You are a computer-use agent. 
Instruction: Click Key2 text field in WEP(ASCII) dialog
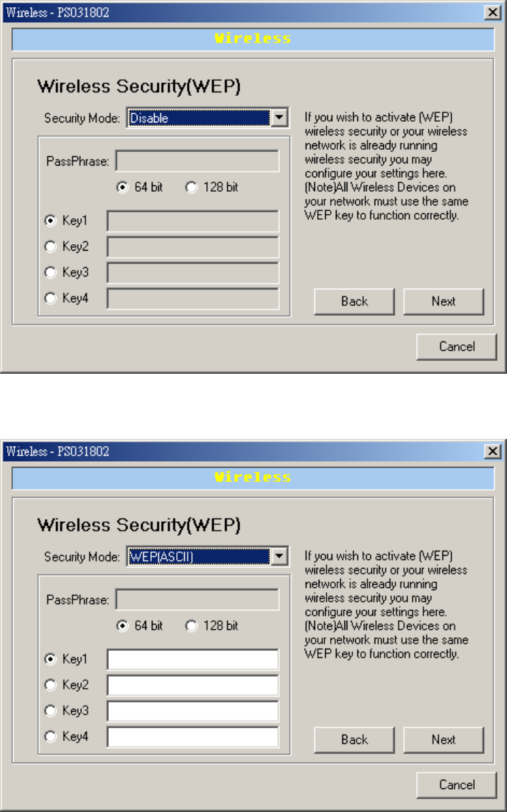[193, 686]
